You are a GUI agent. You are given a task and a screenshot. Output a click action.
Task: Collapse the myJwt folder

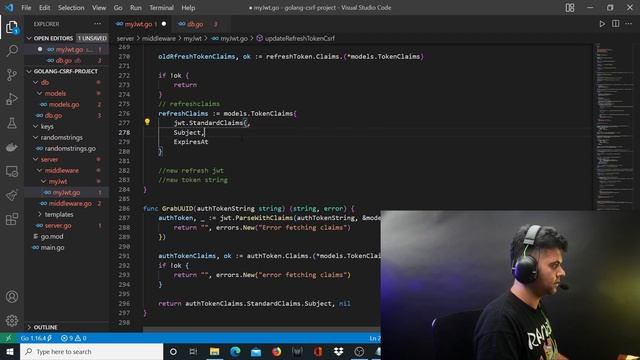[44, 182]
